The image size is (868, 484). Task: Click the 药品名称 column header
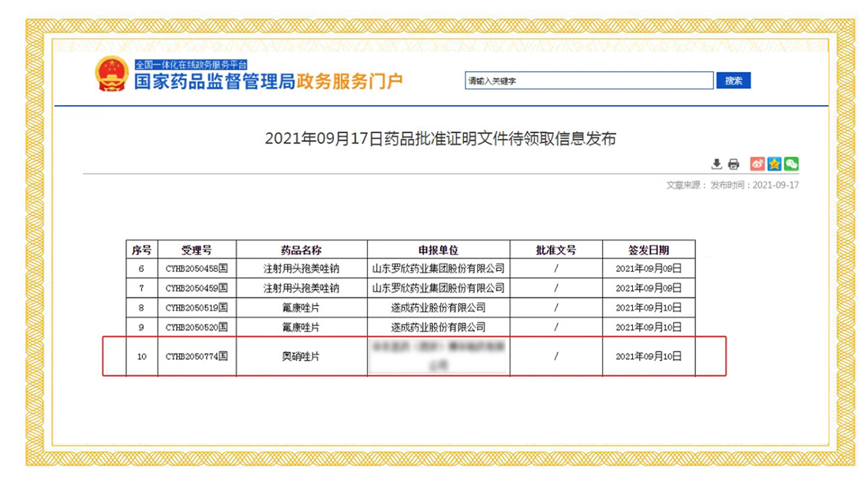pyautogui.click(x=301, y=250)
